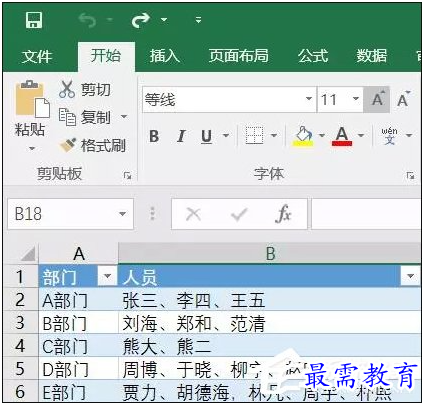Open the 字体 dialog launcher
This screenshot has width=426, height=407.
410,175
